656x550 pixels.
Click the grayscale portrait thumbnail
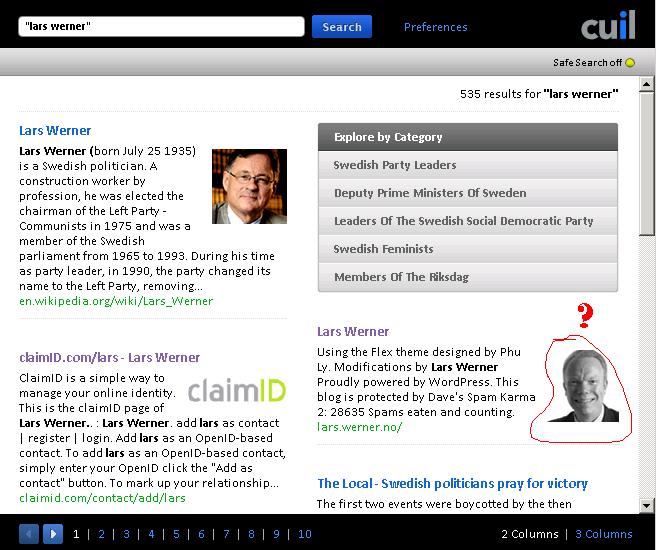(583, 386)
